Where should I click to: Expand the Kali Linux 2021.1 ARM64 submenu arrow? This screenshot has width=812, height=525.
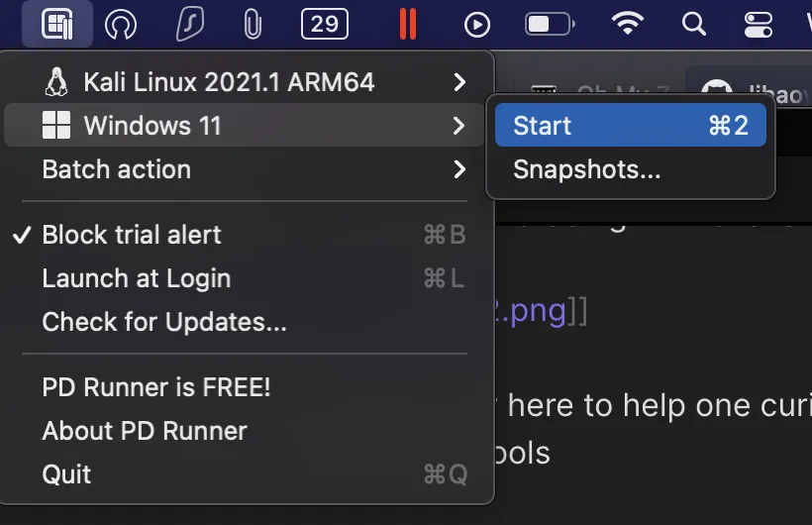[459, 82]
